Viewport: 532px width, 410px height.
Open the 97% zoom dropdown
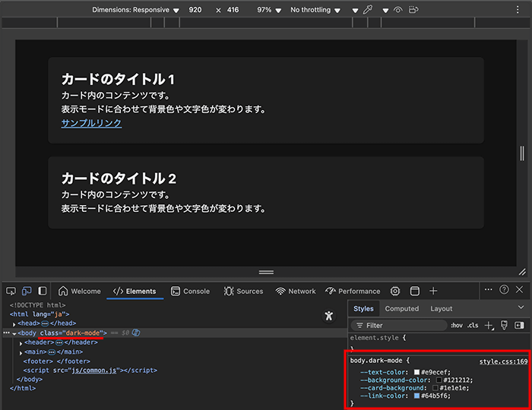(x=269, y=10)
